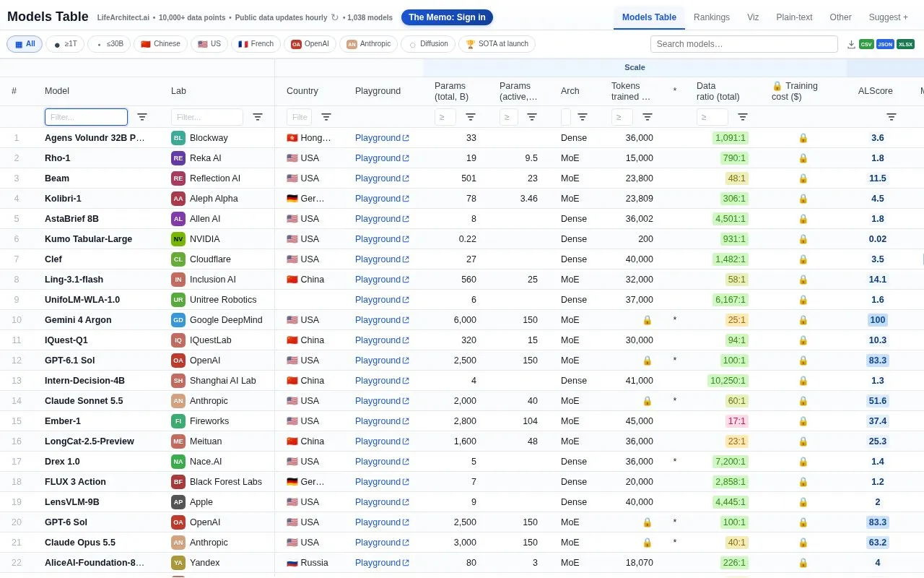Click the Ling-3.1-flash model name
Viewport: 924px width, 578px height.
click(74, 280)
